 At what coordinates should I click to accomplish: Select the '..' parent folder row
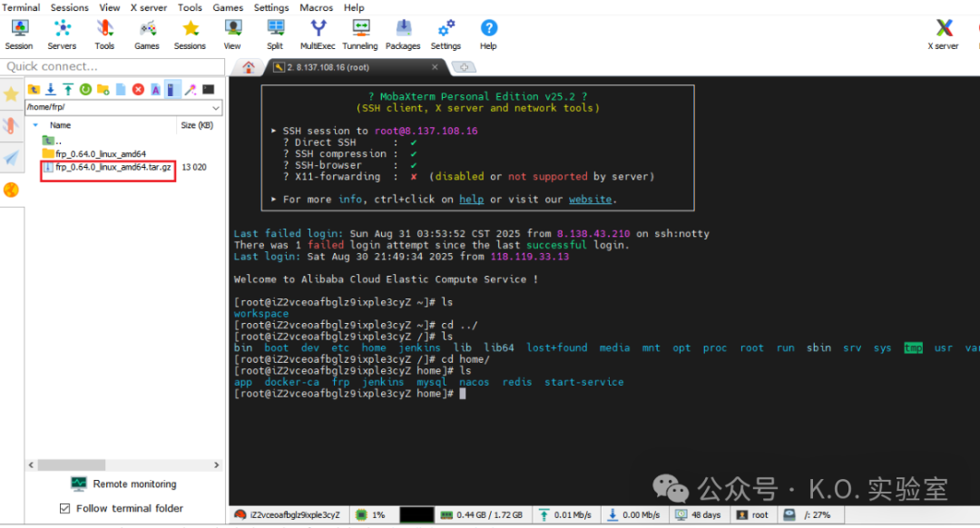pos(52,140)
